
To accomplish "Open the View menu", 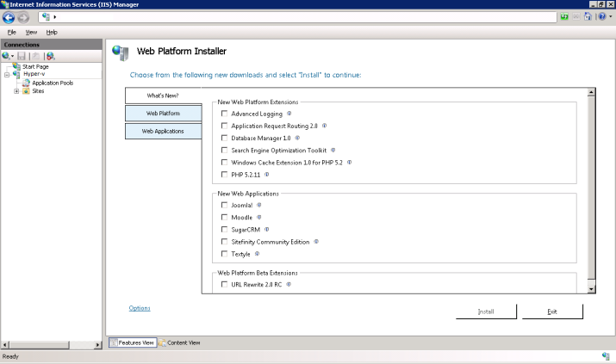I will tap(30, 32).
